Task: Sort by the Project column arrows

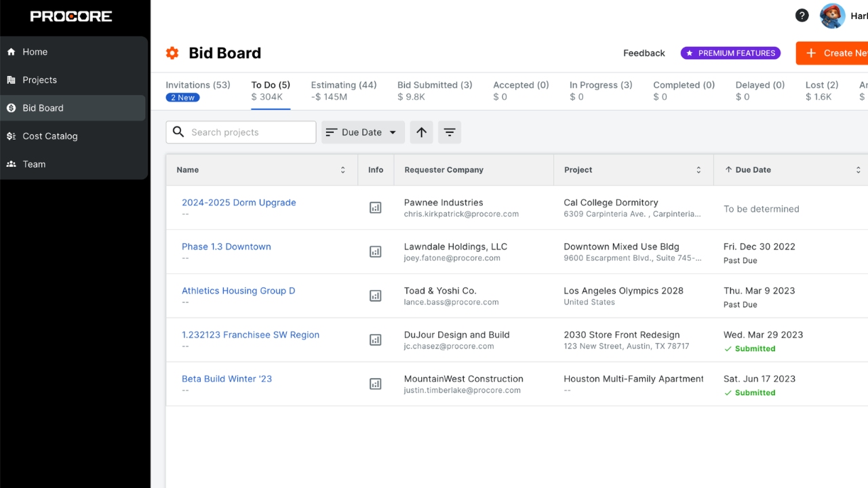Action: click(698, 170)
